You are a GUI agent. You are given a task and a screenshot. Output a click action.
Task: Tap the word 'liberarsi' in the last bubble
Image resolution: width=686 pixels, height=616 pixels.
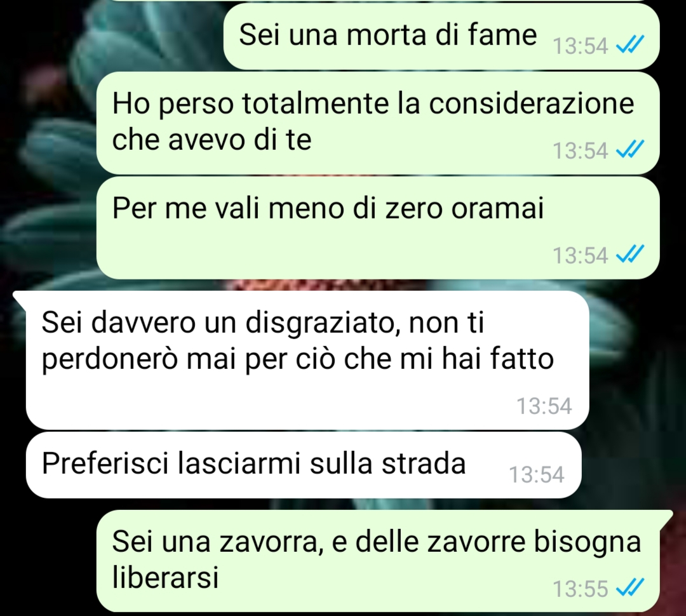point(165,577)
